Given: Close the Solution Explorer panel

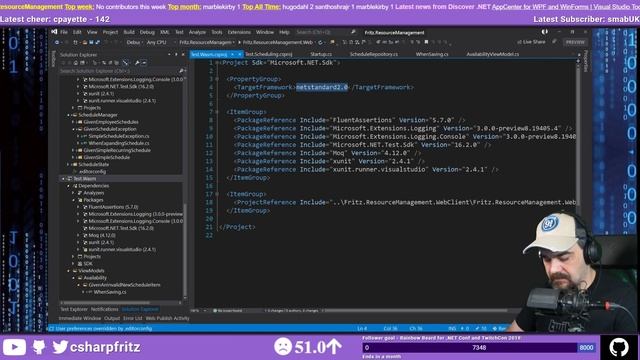Looking at the screenshot, I should coord(183,54).
